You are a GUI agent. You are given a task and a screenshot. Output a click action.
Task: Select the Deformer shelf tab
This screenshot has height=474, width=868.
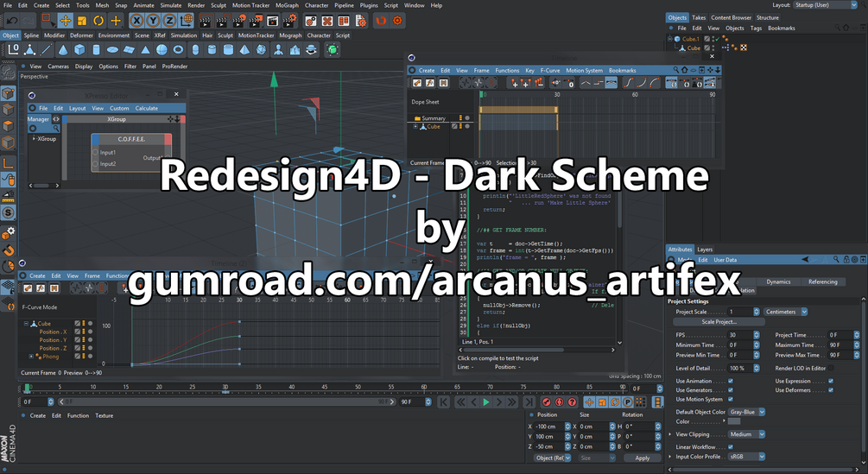coord(81,35)
